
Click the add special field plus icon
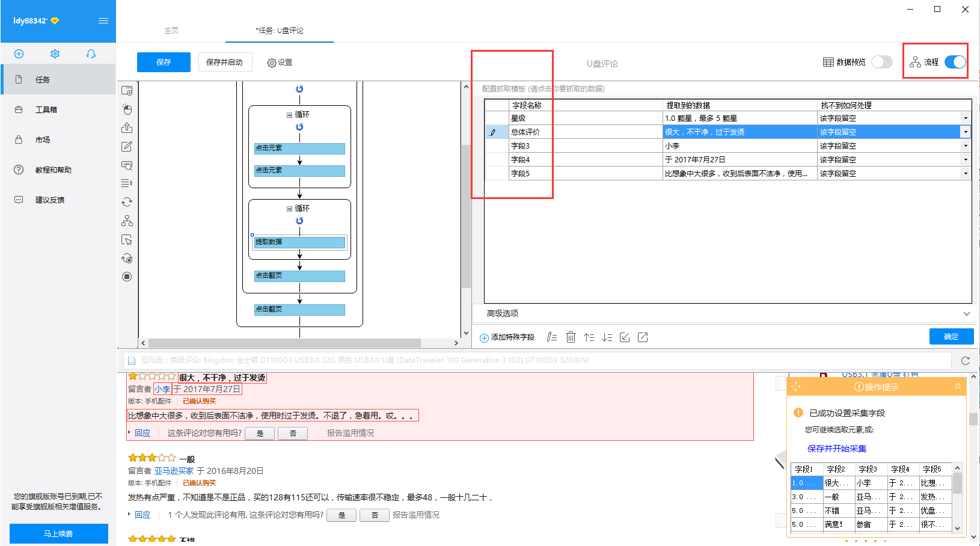tap(484, 338)
